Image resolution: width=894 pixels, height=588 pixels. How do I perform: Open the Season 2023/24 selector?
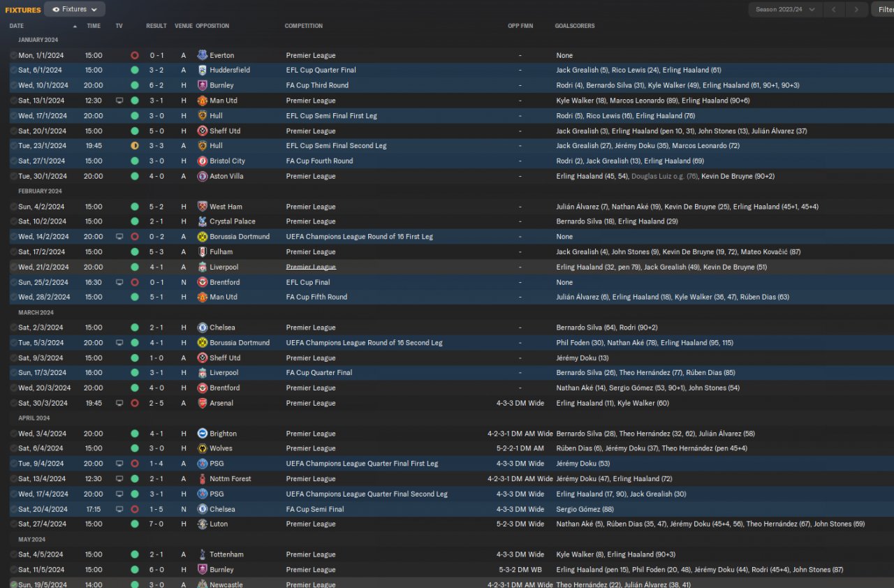pos(784,9)
